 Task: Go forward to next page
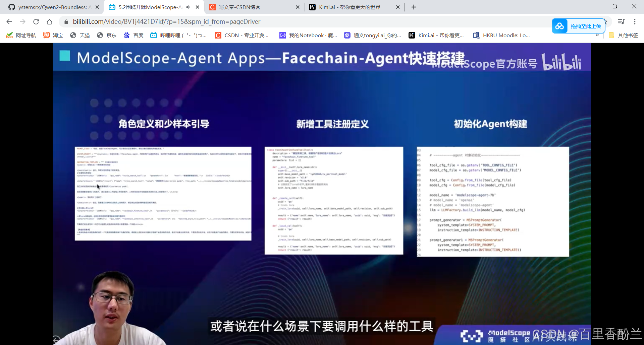coord(22,22)
